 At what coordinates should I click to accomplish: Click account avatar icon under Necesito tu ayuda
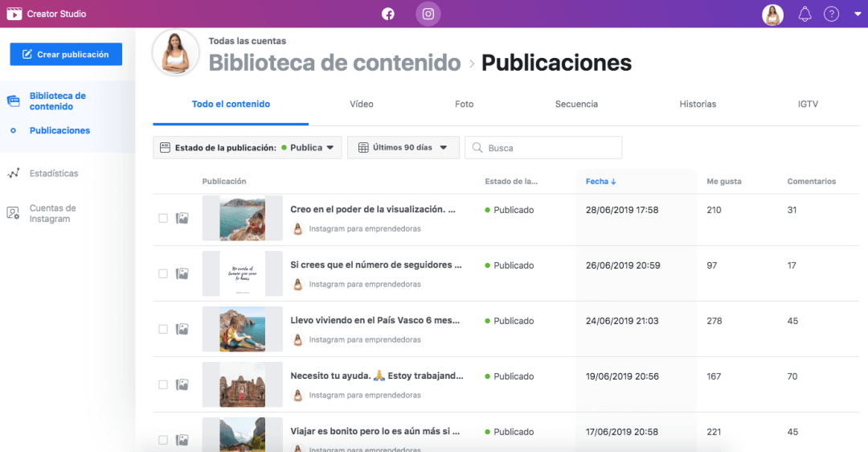coord(298,395)
